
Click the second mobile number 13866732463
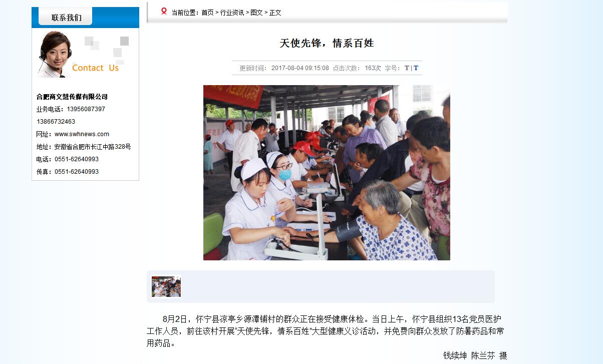(x=56, y=122)
